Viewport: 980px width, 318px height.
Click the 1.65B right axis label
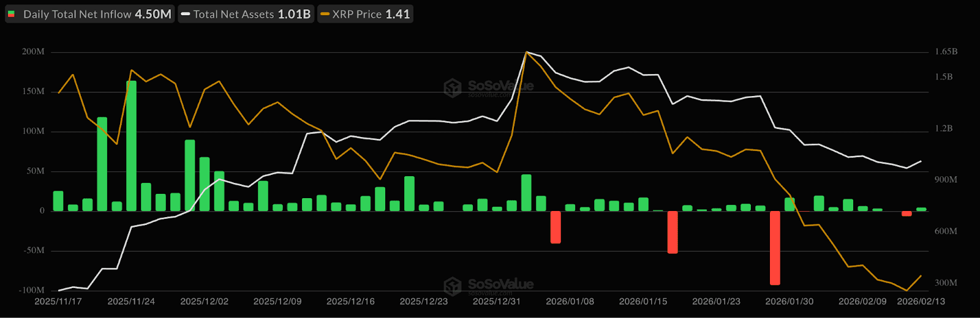click(x=946, y=52)
